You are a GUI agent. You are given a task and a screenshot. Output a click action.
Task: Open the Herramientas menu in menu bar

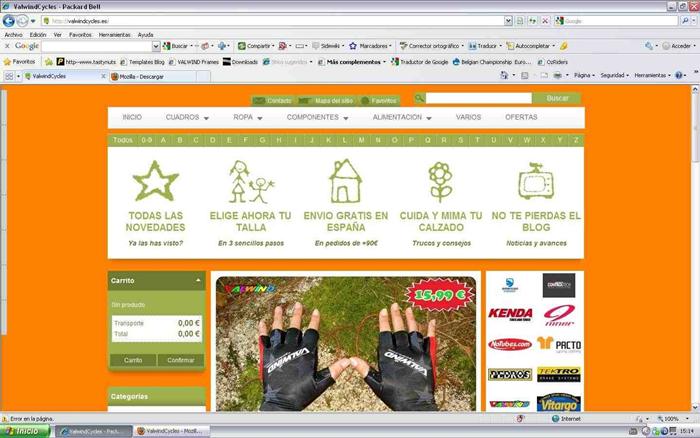115,34
